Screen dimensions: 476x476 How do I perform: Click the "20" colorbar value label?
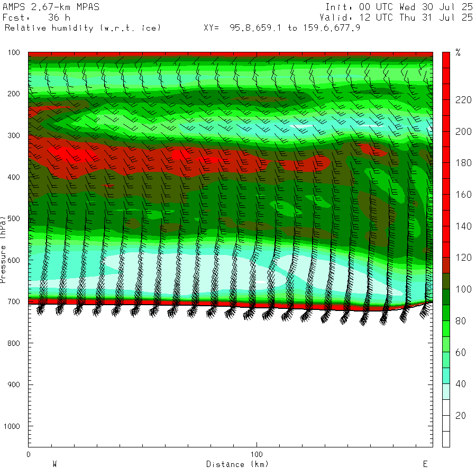tap(461, 415)
